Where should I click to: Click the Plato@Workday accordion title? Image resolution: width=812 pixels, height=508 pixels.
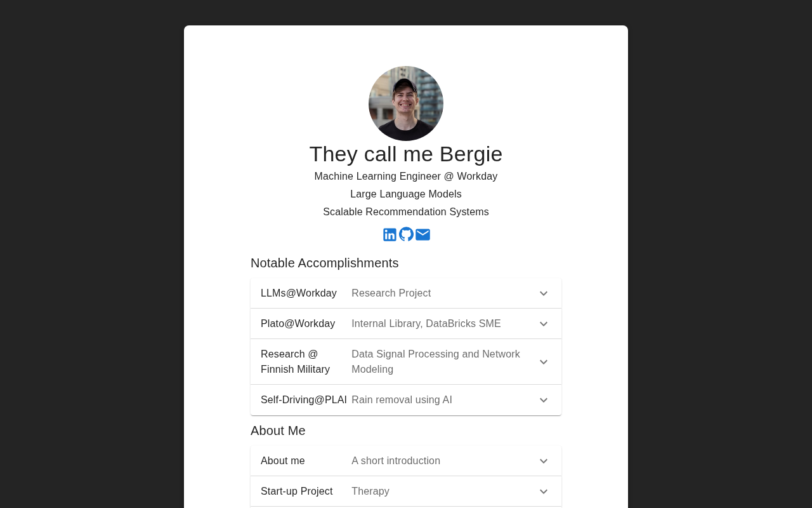(298, 324)
